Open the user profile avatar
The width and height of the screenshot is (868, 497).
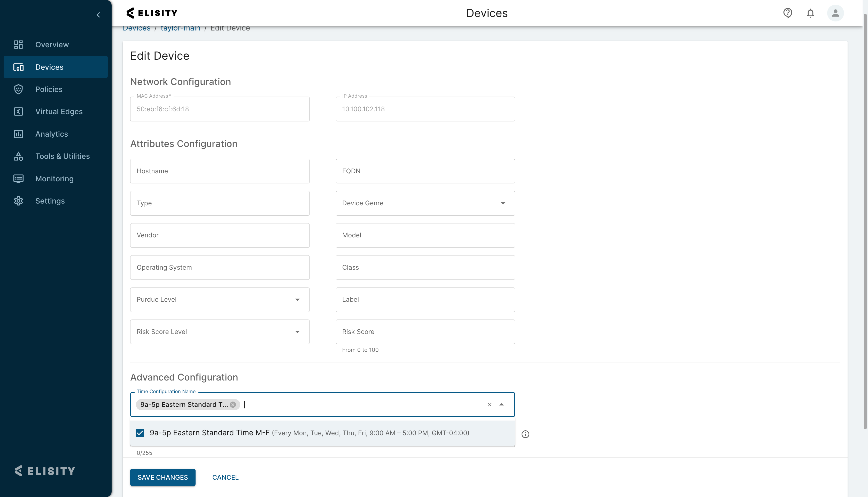(x=835, y=13)
